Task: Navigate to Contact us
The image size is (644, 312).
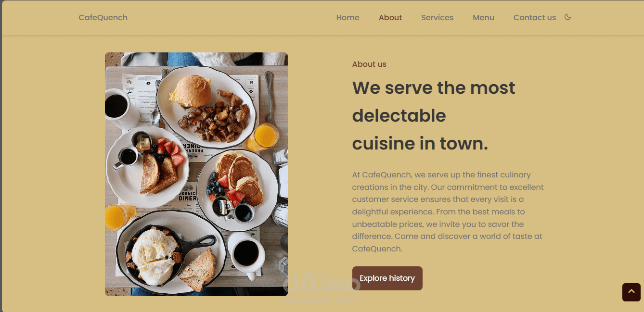Action: coord(535,18)
